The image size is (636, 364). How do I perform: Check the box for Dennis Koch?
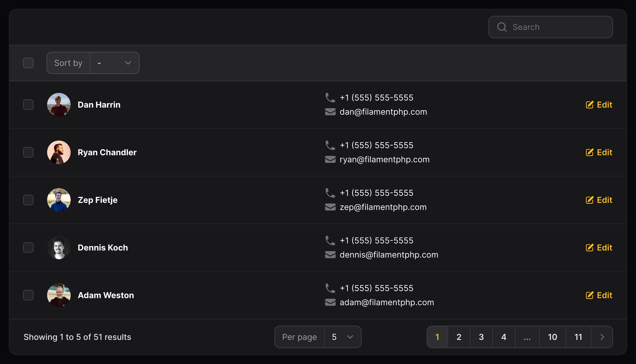coord(28,248)
